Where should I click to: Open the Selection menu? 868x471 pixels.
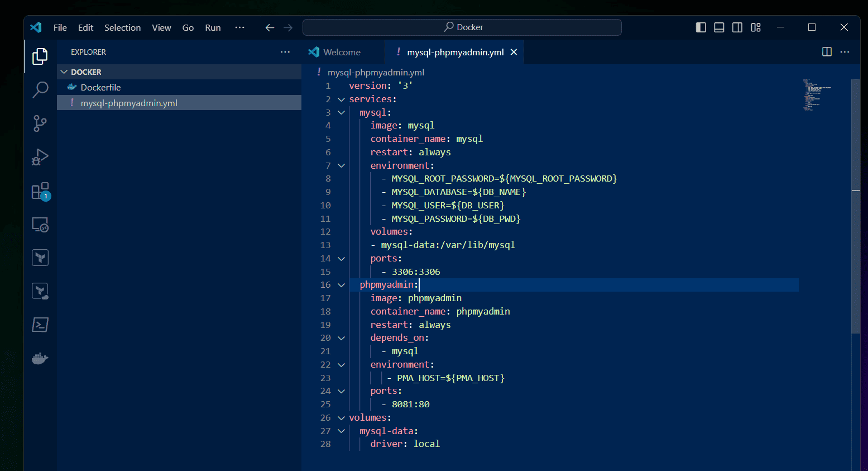tap(122, 27)
